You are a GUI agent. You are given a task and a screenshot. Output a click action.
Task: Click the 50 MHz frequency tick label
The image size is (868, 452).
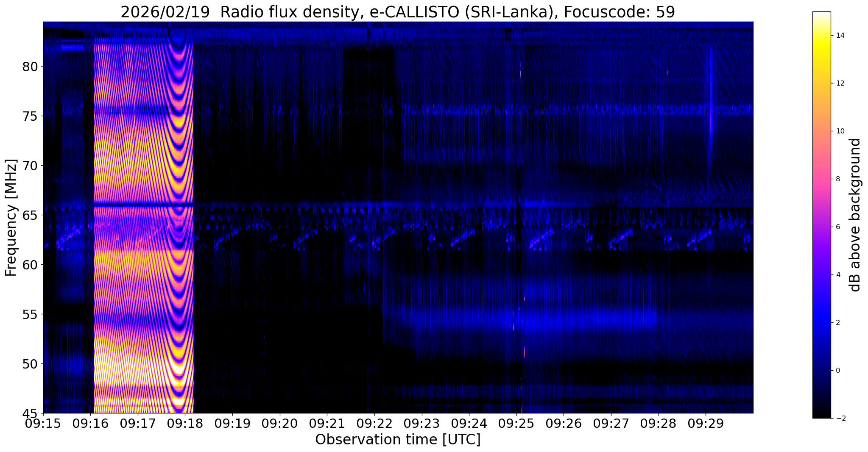pyautogui.click(x=30, y=364)
